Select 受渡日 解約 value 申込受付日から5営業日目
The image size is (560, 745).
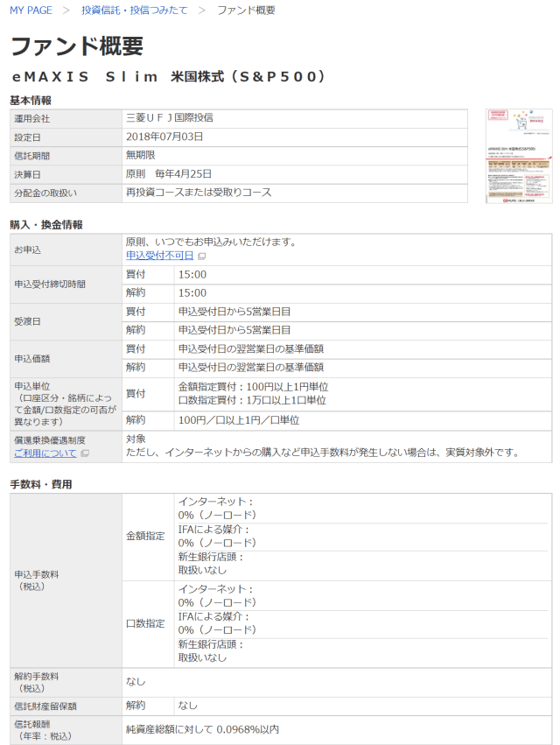click(234, 330)
